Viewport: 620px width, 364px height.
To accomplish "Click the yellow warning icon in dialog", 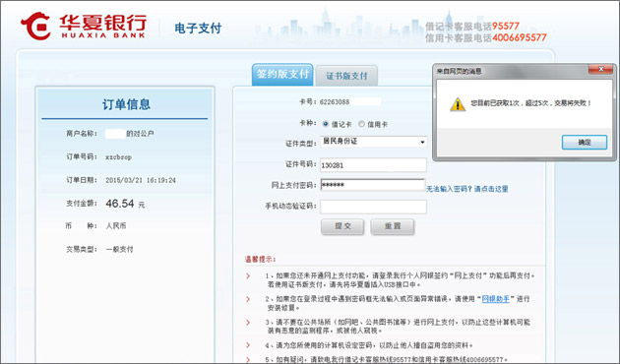I will [458, 104].
